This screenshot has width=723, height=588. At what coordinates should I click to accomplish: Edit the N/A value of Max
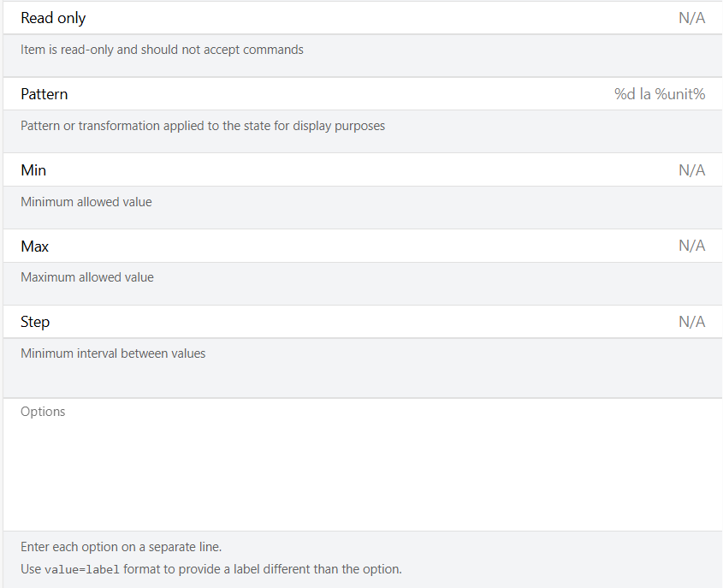tap(691, 246)
